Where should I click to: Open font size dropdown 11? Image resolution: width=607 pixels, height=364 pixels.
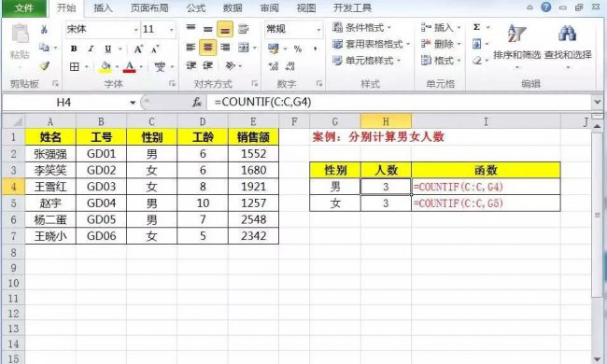tap(171, 30)
